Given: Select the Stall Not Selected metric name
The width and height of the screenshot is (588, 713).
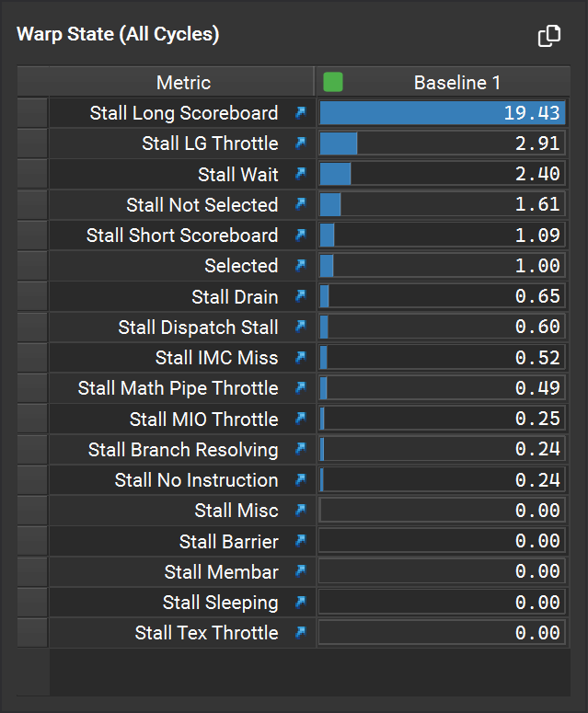Looking at the screenshot, I should [202, 204].
